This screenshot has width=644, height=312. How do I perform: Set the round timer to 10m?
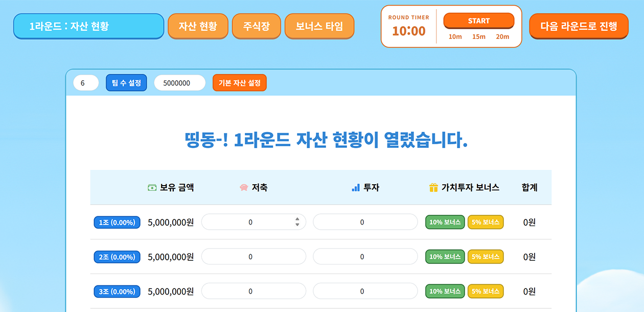(455, 37)
